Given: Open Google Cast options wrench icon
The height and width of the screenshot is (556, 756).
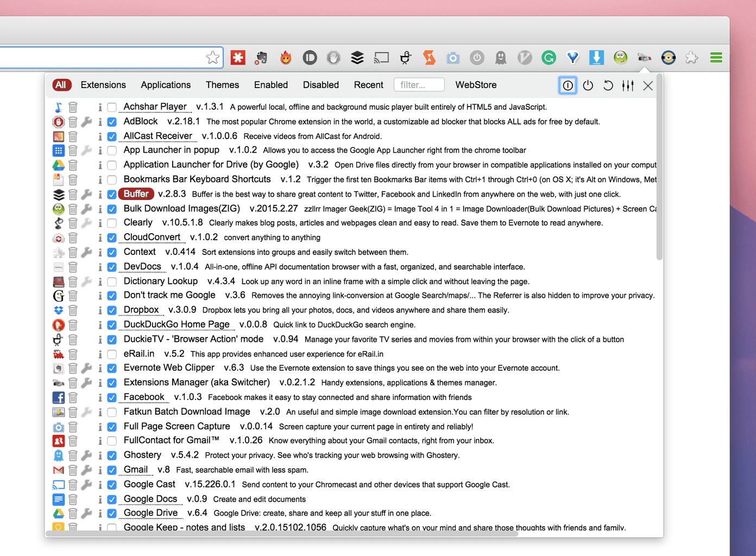Looking at the screenshot, I should 86,485.
